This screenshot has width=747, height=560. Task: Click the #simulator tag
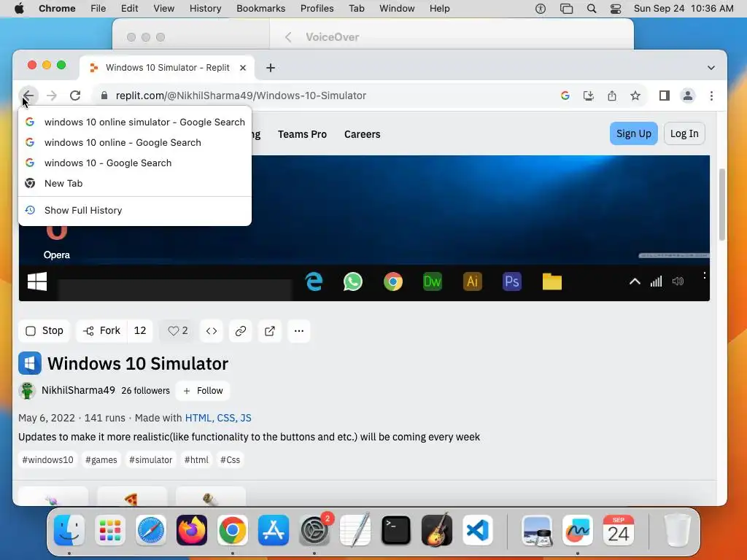[150, 460]
